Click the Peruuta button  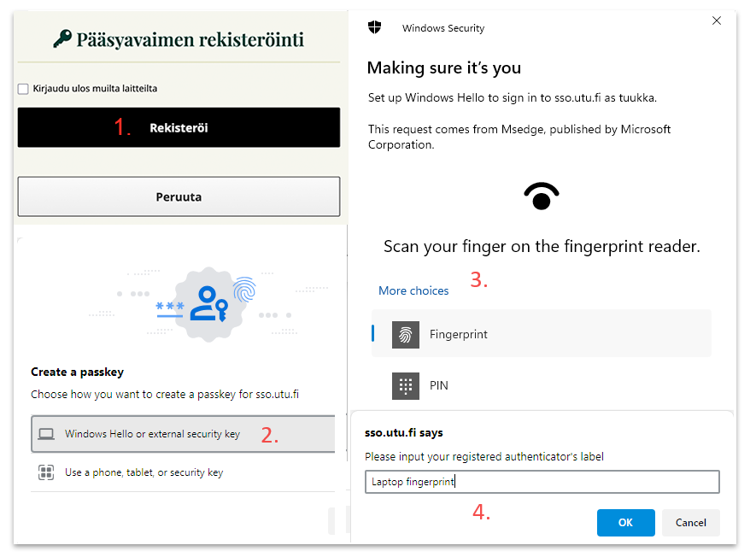tap(179, 196)
